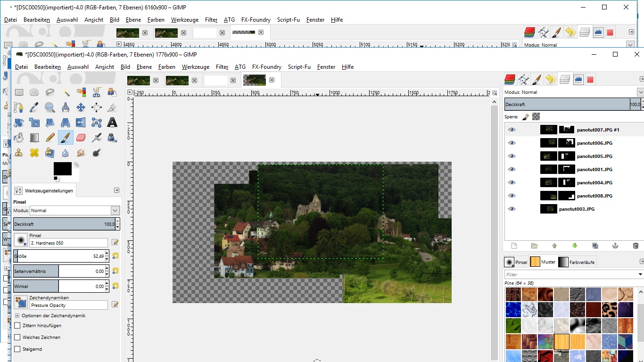
Task: Click the brush name field '2. Hardness 050'
Action: click(x=69, y=243)
